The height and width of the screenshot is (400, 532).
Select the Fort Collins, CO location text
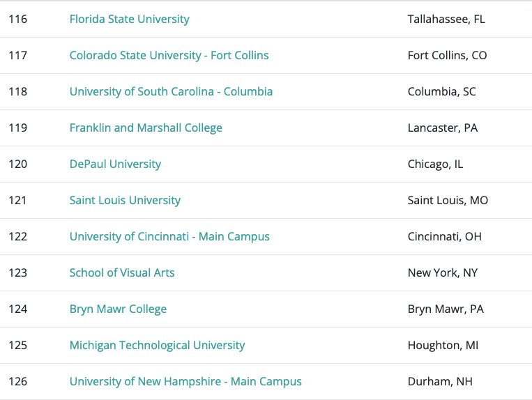(x=447, y=56)
